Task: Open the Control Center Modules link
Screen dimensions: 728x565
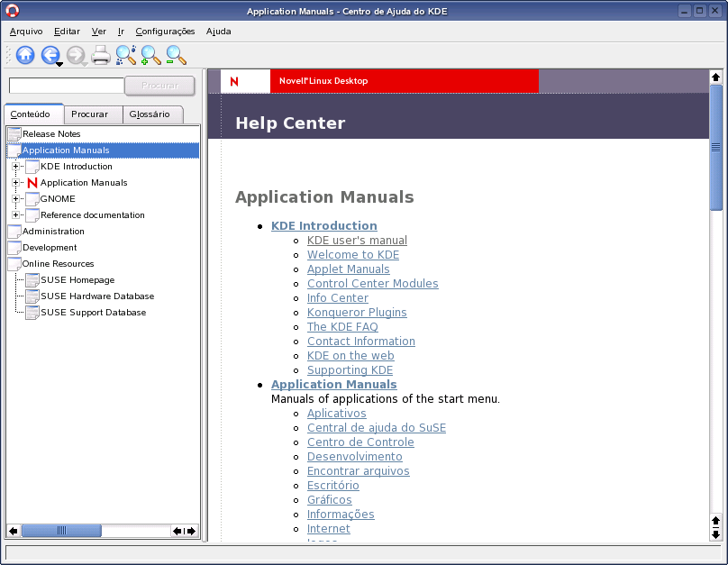Action: [x=372, y=284]
